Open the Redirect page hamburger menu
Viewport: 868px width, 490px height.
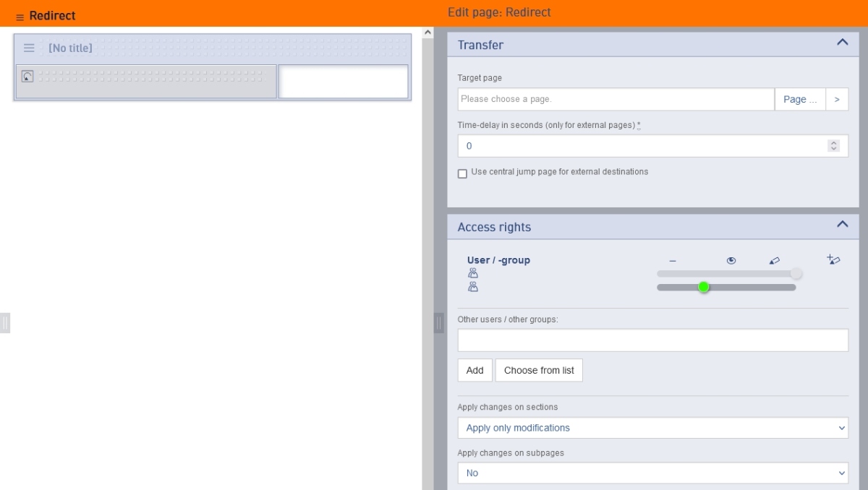20,17
